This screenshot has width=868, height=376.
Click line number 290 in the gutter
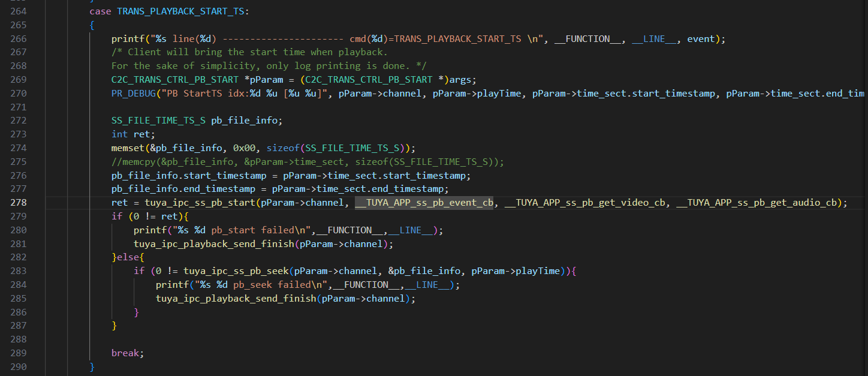pyautogui.click(x=19, y=366)
